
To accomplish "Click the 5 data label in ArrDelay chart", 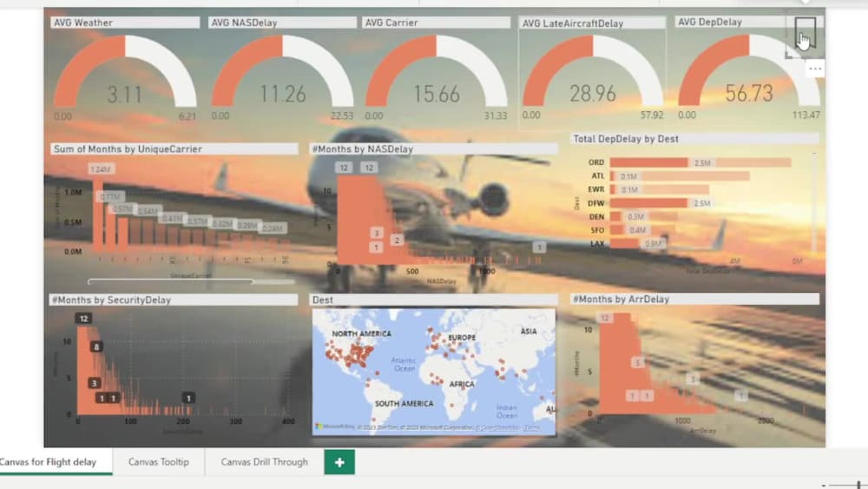I will click(x=638, y=362).
